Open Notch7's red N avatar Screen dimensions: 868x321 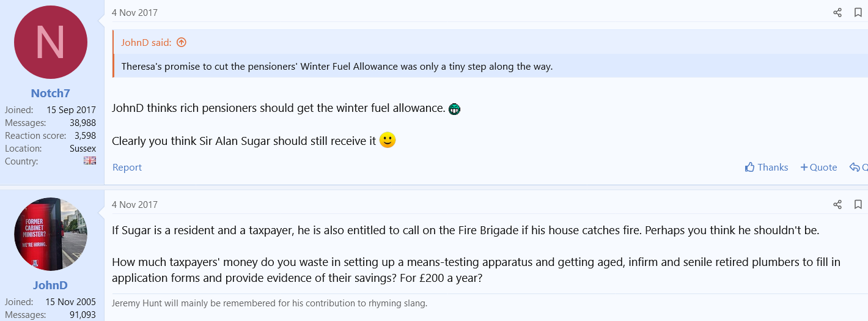coord(51,42)
